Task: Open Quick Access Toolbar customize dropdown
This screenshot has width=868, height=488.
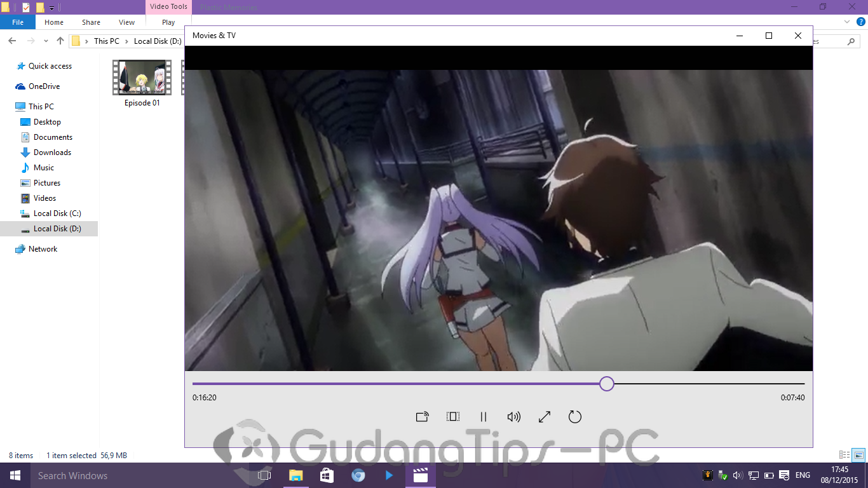Action: click(x=51, y=8)
